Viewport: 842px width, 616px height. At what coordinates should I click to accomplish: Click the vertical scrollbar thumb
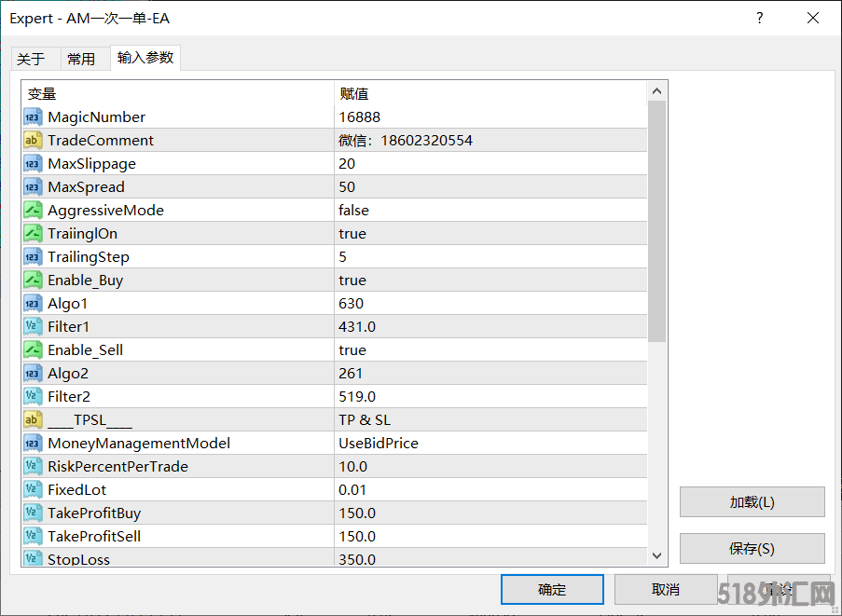tap(656, 221)
